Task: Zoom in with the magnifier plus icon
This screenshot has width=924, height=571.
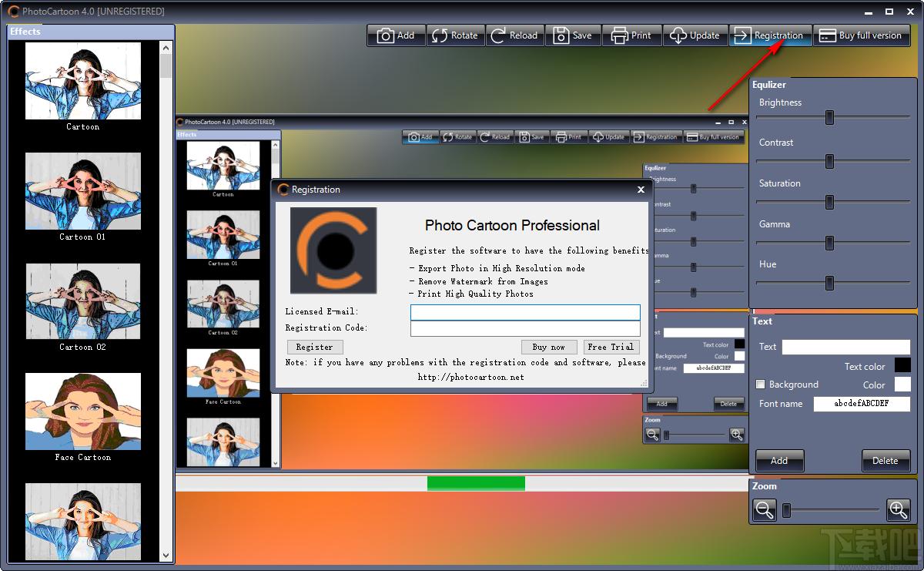Action: click(898, 509)
